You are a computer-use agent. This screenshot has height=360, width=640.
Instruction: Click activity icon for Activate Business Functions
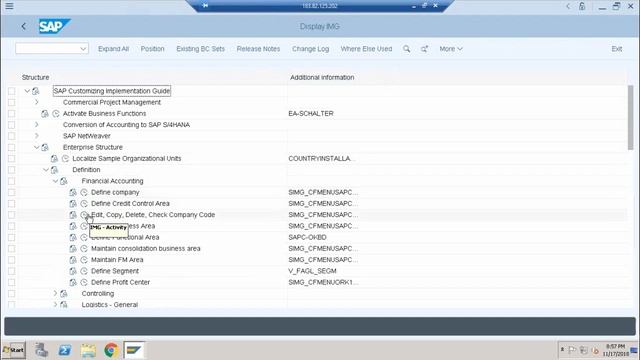pyautogui.click(x=56, y=113)
